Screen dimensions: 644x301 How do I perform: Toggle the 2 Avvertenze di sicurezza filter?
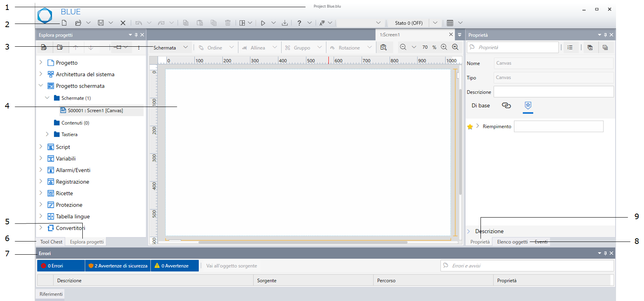tap(118, 266)
